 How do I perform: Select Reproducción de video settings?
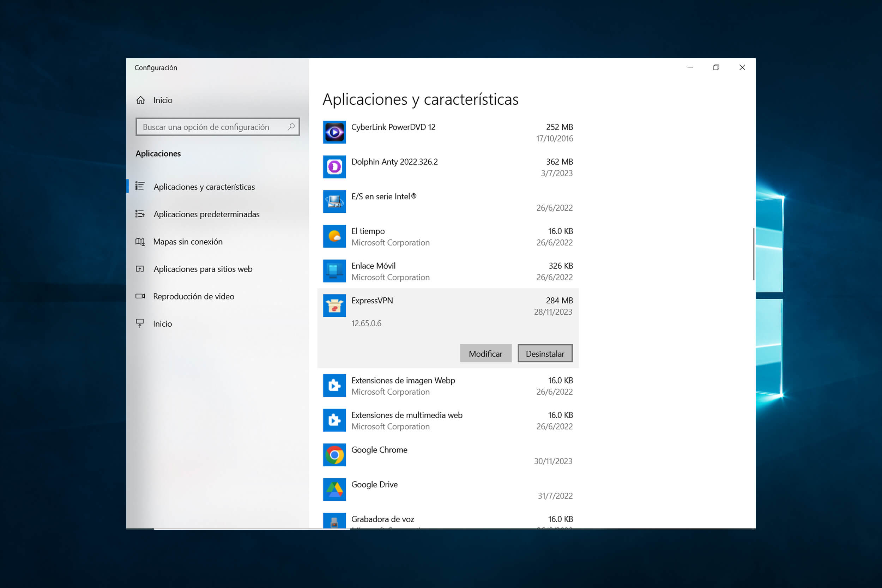(217, 296)
